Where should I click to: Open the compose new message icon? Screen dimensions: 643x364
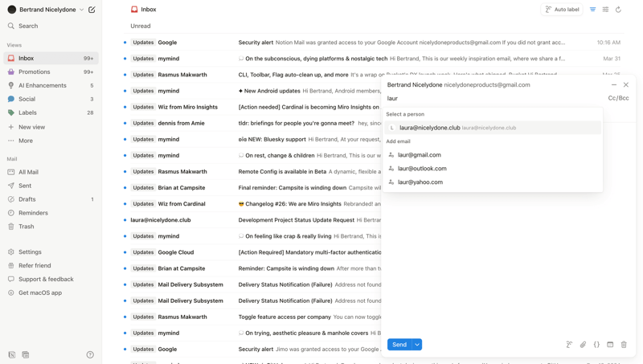(92, 10)
